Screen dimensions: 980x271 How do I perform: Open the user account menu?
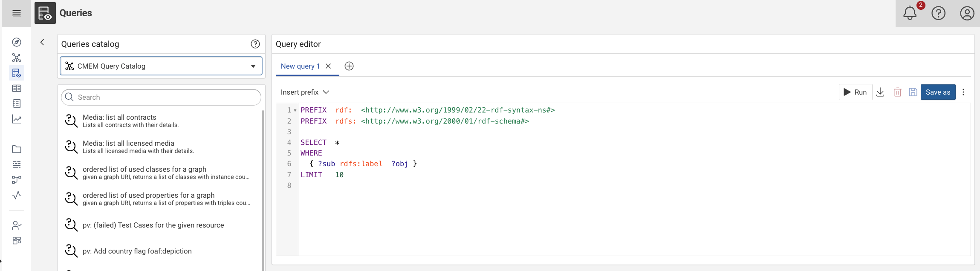pyautogui.click(x=967, y=13)
